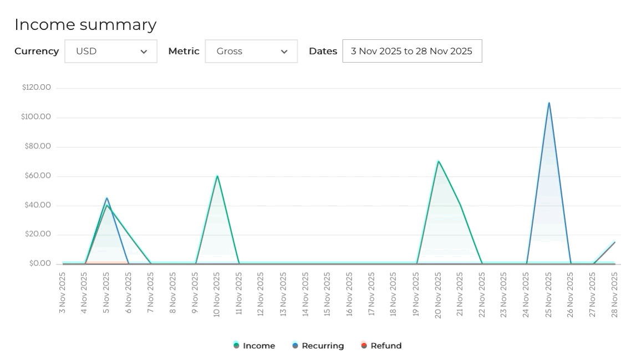
Task: Select the 28 Nov 2025 axis label
Action: click(x=614, y=295)
